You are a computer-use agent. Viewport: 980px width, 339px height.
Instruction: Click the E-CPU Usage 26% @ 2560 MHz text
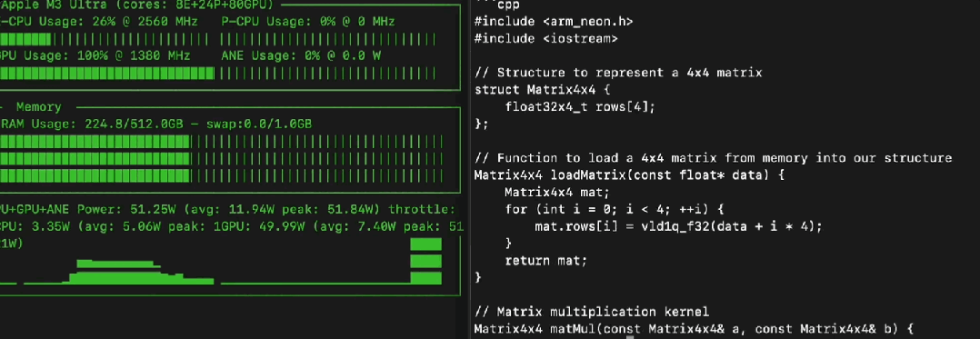[x=99, y=22]
